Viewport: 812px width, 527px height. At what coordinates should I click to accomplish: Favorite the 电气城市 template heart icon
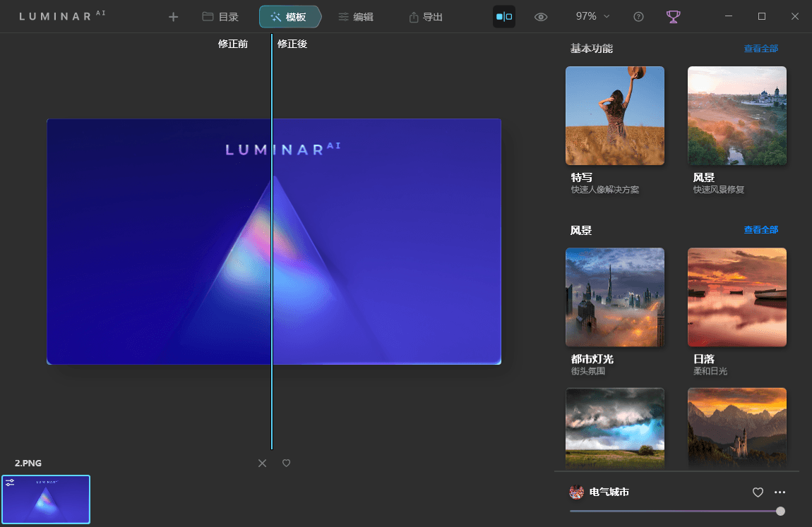tap(758, 492)
